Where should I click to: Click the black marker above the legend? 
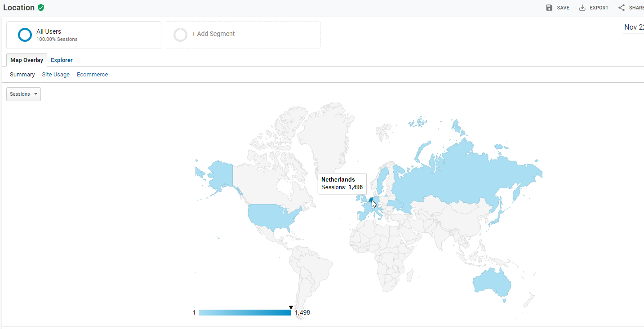[291, 308]
